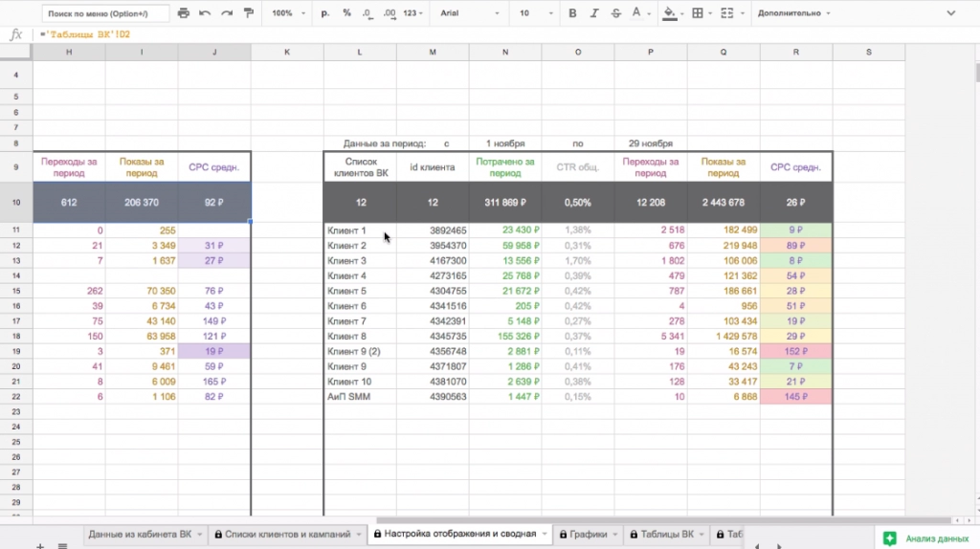Select the CTR общ. header cell
This screenshot has width=980, height=549.
(577, 167)
